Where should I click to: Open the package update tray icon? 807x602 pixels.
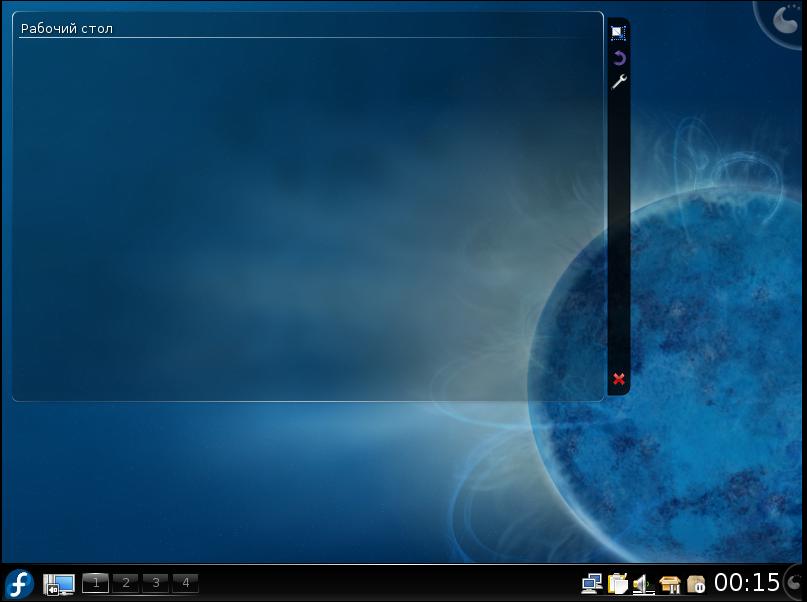pos(670,585)
